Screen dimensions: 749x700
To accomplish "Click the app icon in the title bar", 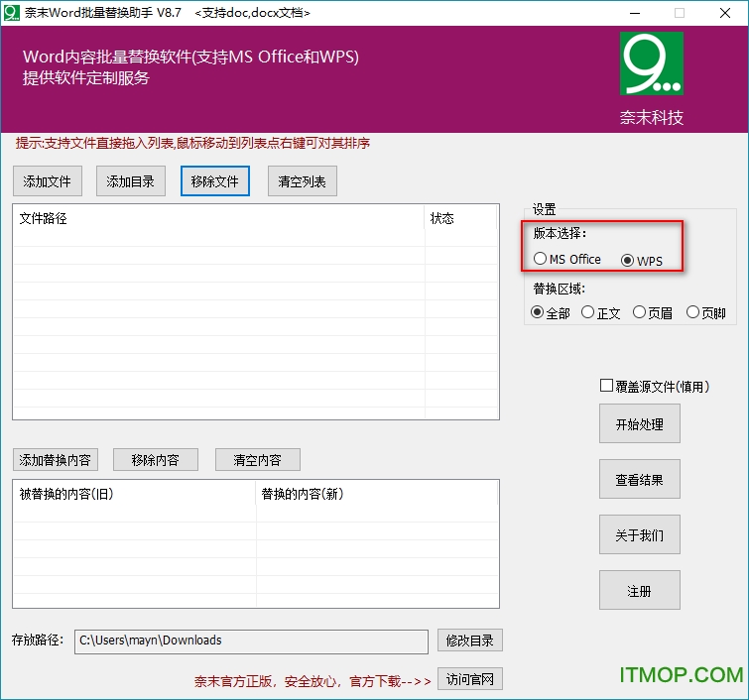I will pyautogui.click(x=12, y=13).
